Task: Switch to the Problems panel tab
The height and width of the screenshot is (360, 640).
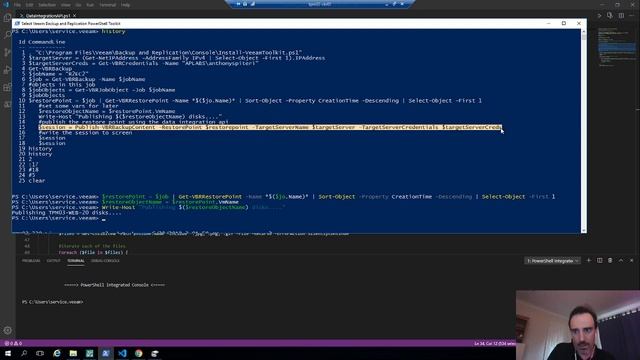Action: click(31, 260)
